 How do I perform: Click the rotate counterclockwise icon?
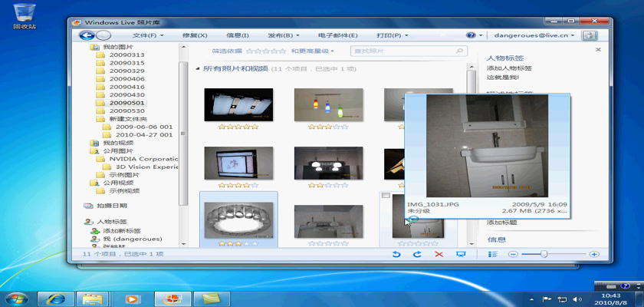click(396, 254)
